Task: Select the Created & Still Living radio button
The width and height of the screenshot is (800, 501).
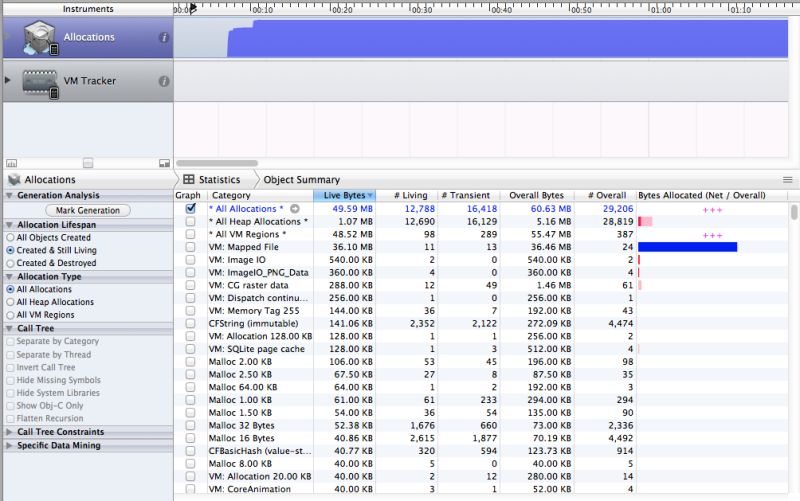Action: [x=10, y=250]
